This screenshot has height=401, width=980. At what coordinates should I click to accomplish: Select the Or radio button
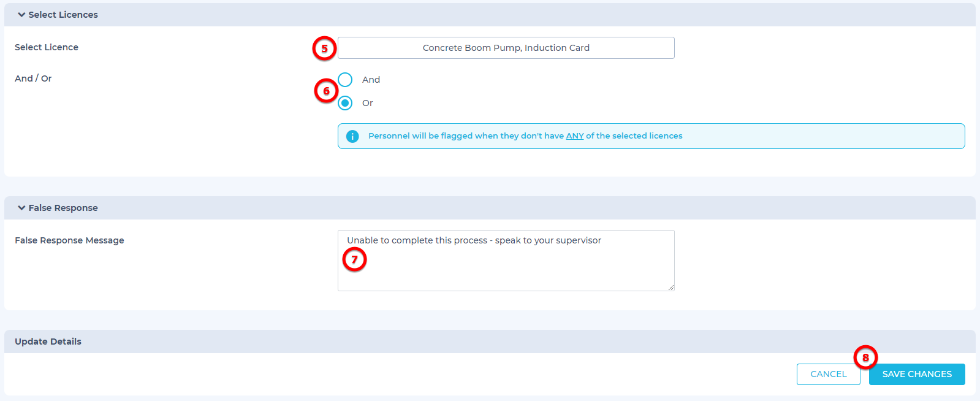(345, 103)
